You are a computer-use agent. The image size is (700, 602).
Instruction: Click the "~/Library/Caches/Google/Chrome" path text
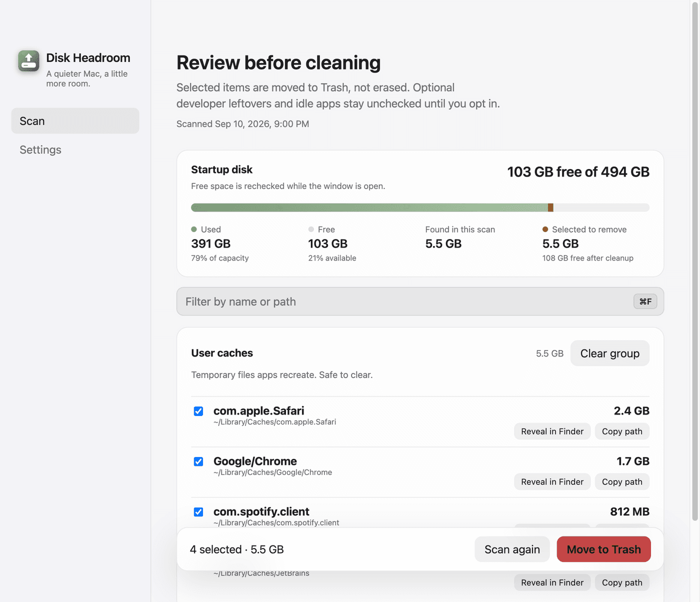coord(272,472)
